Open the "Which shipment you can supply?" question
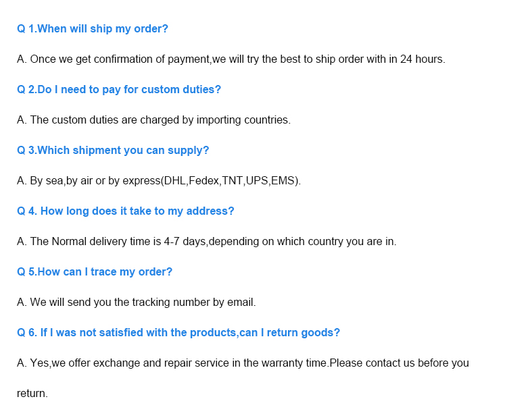Viewport: 507px width, 420px height. click(113, 151)
